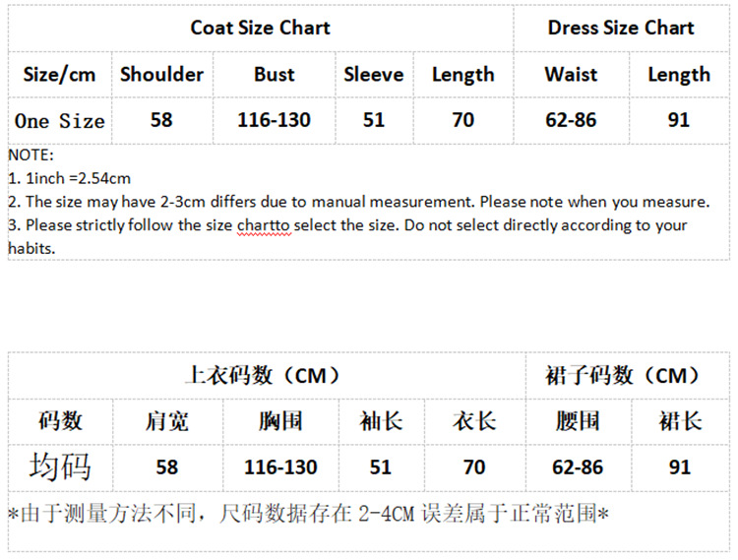
Task: Select the "Size/cm" column header
Action: [x=59, y=75]
